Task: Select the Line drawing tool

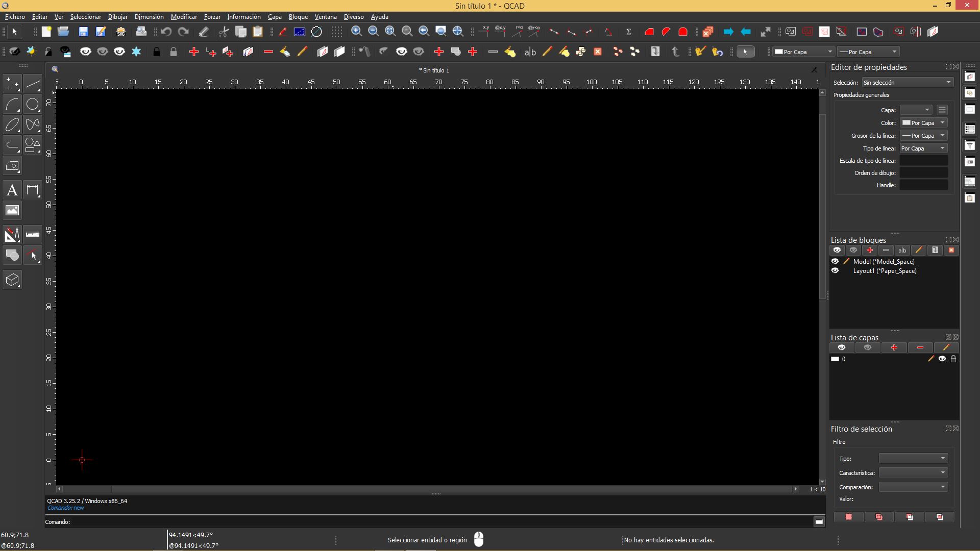Action: [x=33, y=84]
